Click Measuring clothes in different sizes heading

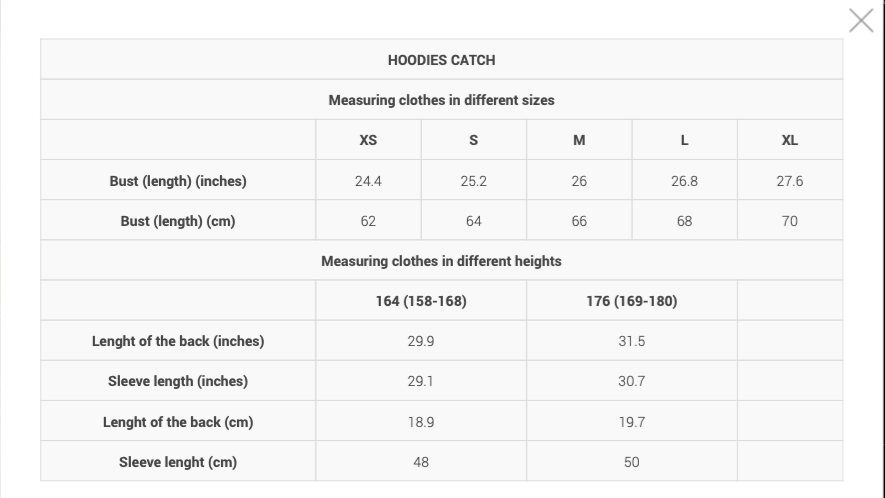[x=441, y=100]
